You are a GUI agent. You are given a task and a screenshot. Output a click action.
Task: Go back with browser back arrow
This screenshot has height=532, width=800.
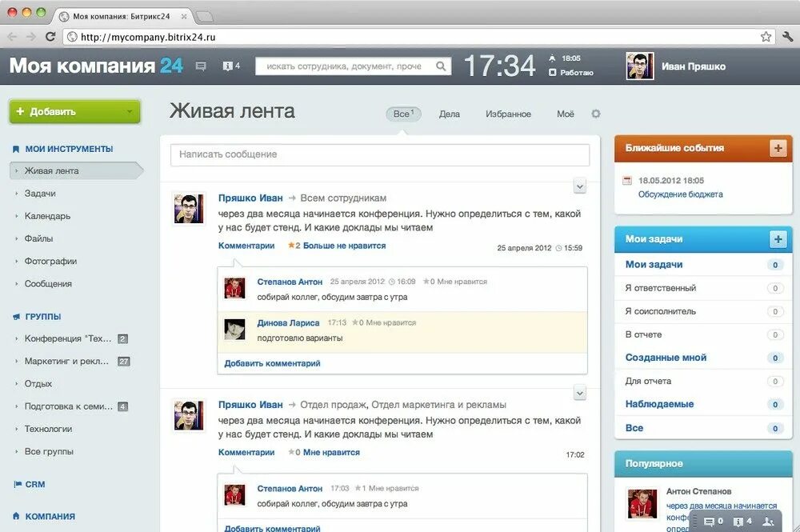coord(12,37)
